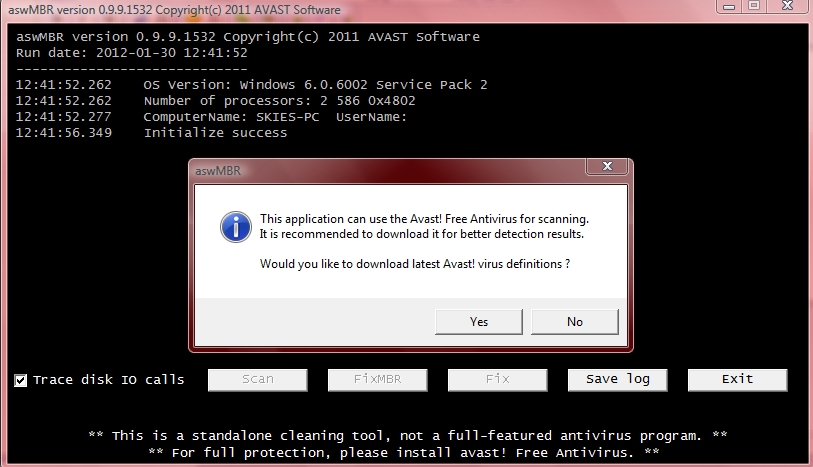Close the aswMBR dialog with its X button

pos(607,166)
